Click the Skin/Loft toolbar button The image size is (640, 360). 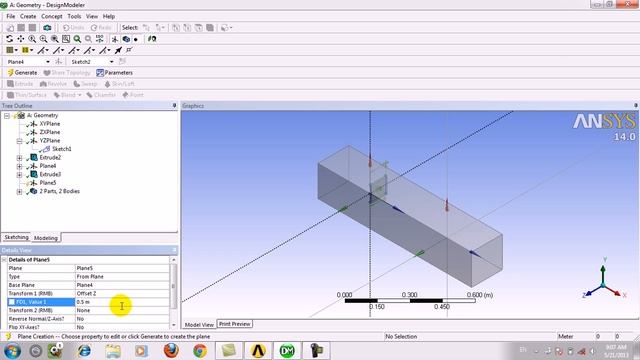(119, 84)
